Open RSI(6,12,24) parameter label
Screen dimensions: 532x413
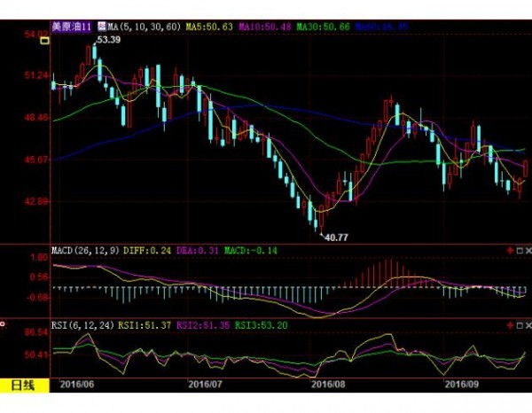coord(83,323)
